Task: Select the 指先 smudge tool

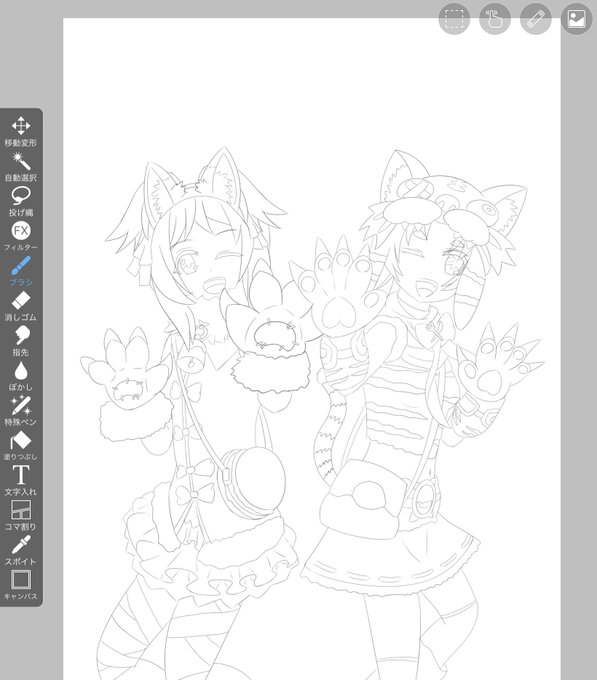Action: (x=21, y=341)
